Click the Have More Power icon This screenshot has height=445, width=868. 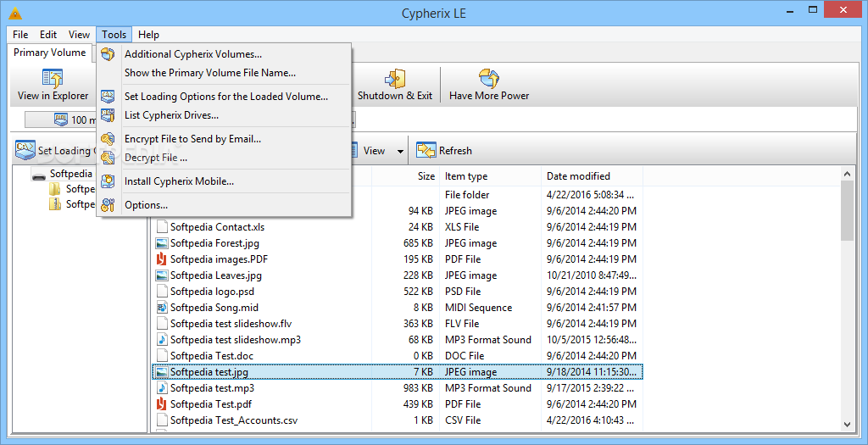489,79
